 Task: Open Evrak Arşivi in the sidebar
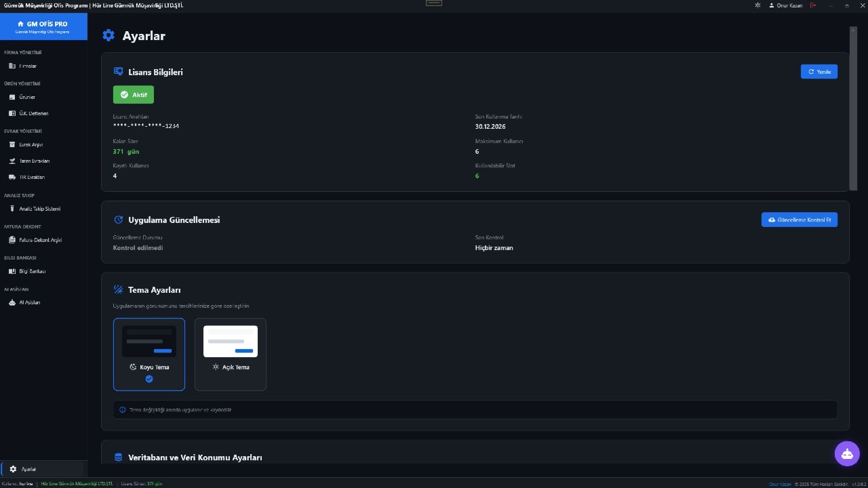coord(31,144)
